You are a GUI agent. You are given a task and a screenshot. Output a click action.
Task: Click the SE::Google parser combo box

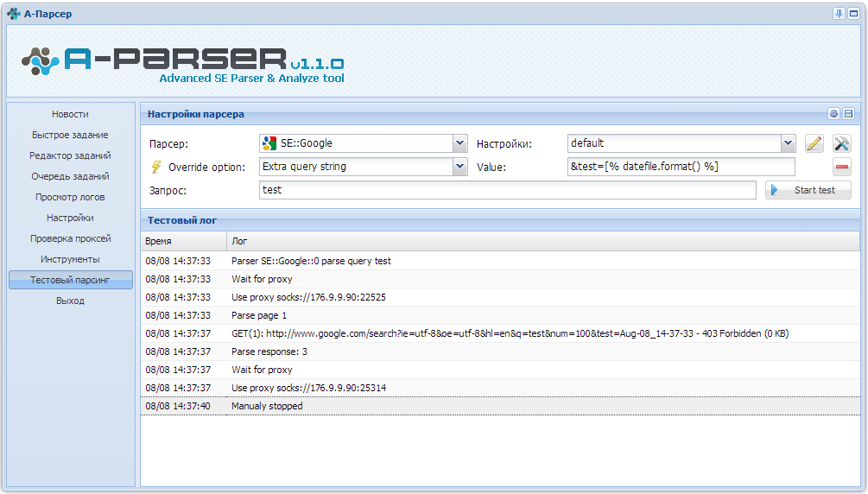click(363, 143)
